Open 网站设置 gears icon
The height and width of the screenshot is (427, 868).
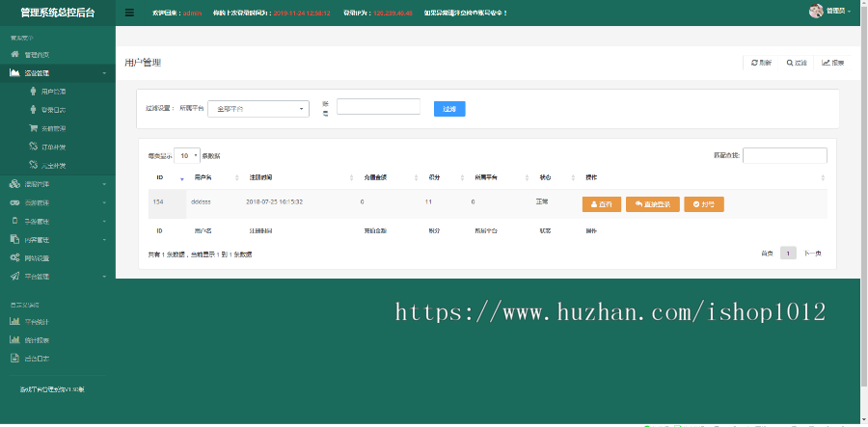pos(14,257)
